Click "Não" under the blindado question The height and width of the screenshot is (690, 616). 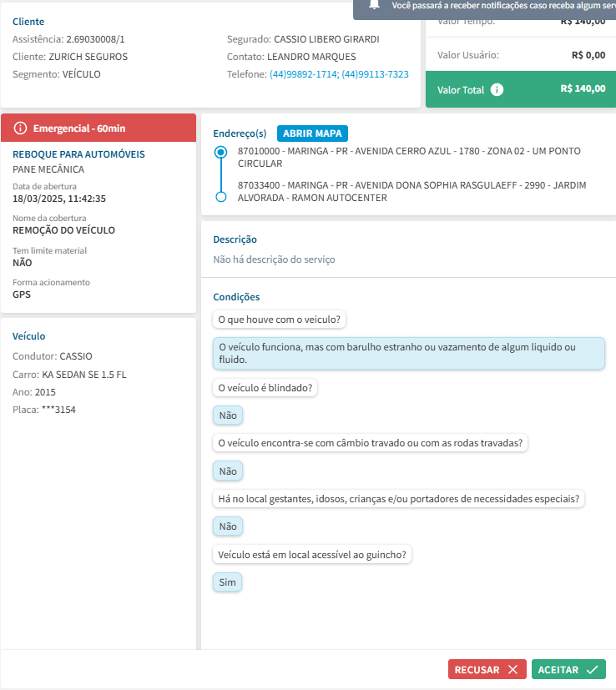[228, 416]
